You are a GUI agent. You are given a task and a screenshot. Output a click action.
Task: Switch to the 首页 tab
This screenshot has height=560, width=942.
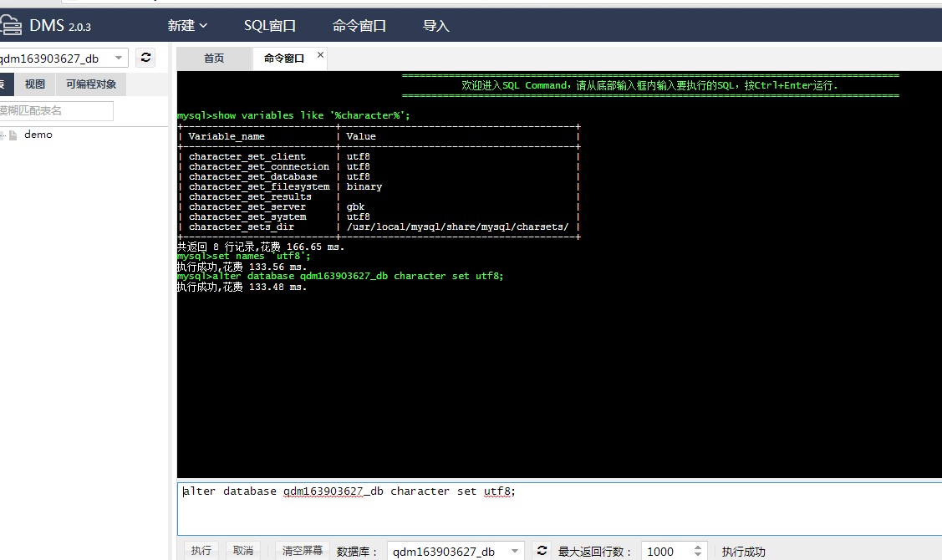214,59
